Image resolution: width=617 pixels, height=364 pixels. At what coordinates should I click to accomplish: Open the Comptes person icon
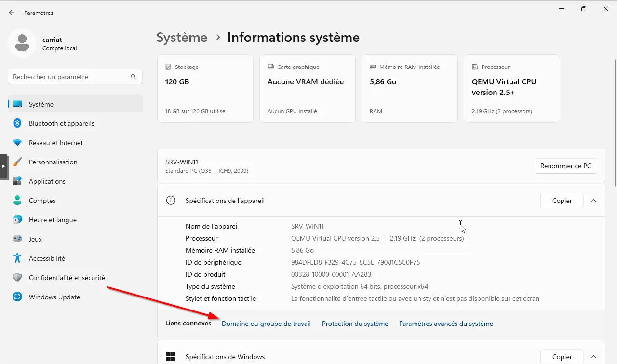click(x=17, y=201)
